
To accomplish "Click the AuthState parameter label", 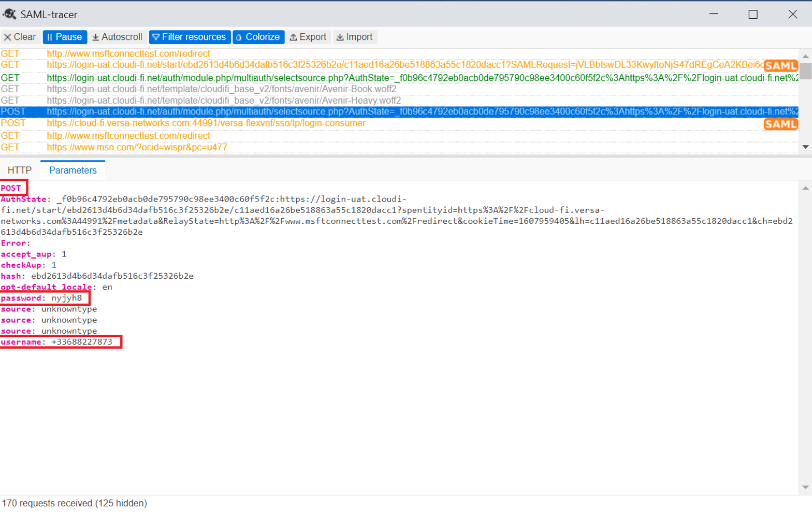I will (24, 199).
